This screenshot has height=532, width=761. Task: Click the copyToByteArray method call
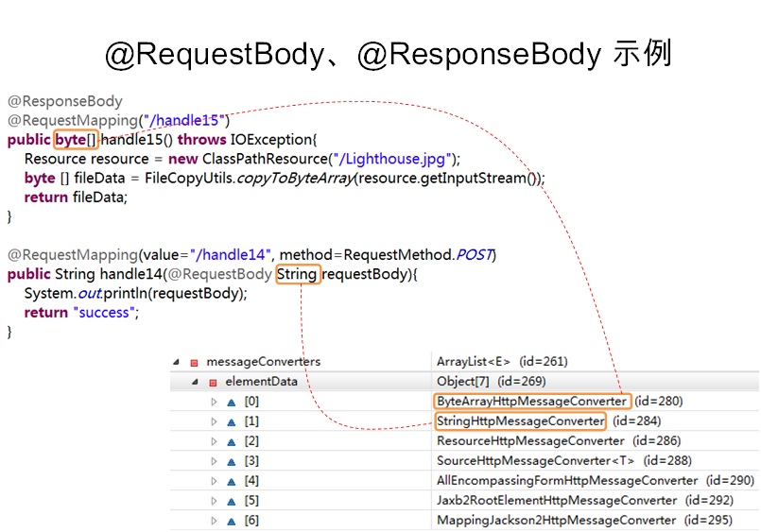pos(296,179)
